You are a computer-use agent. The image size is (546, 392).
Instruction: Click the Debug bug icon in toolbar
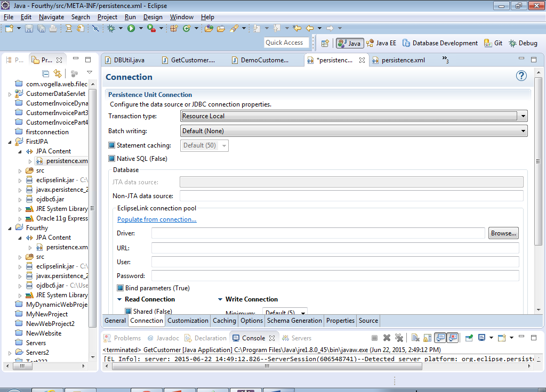tap(111, 28)
